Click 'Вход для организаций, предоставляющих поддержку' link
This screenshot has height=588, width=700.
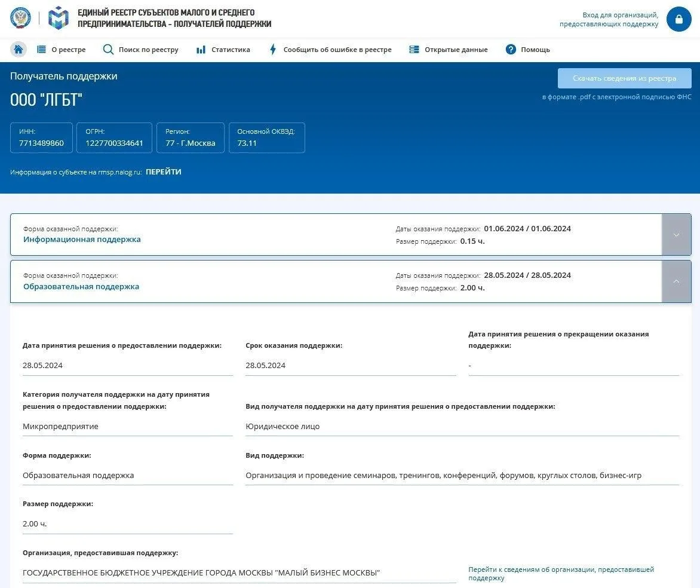pyautogui.click(x=609, y=19)
